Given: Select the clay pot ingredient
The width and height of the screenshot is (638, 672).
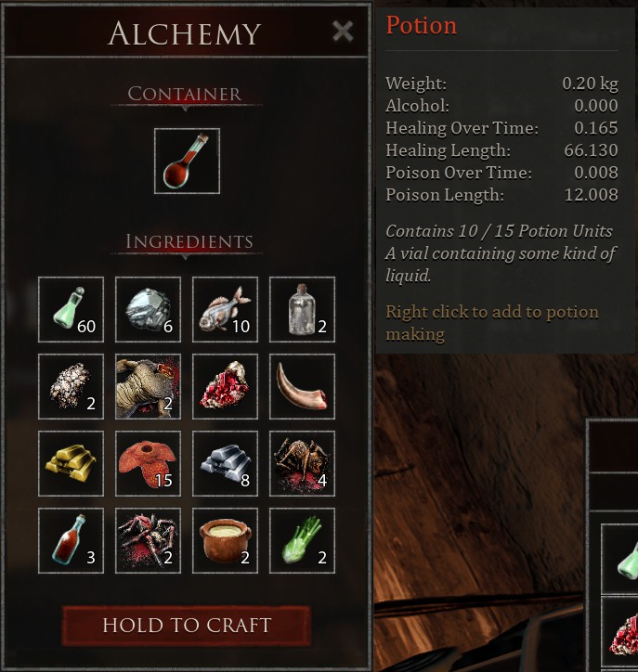Looking at the screenshot, I should pyautogui.click(x=225, y=541).
